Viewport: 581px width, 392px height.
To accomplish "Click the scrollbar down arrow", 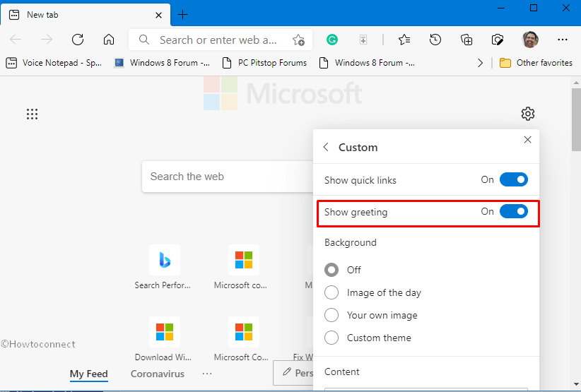I will pos(577,385).
